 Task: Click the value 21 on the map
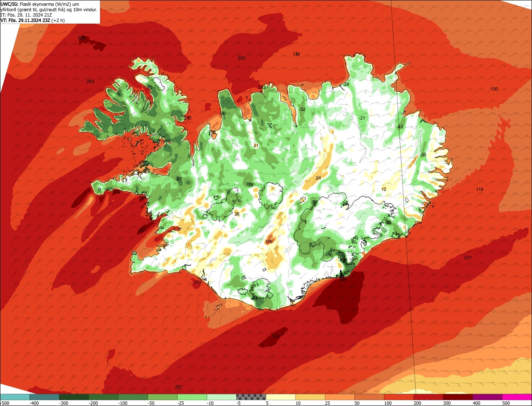pyautogui.click(x=256, y=145)
